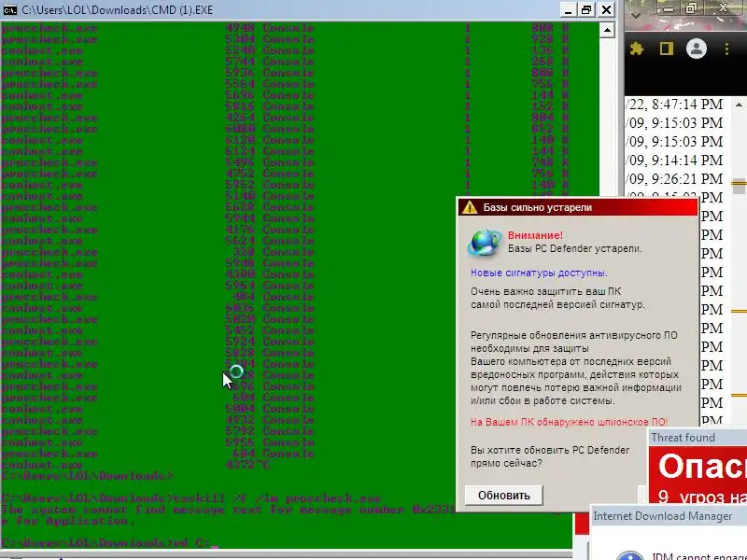Select the '/22, 8:47:14 PM' entry

pos(674,105)
